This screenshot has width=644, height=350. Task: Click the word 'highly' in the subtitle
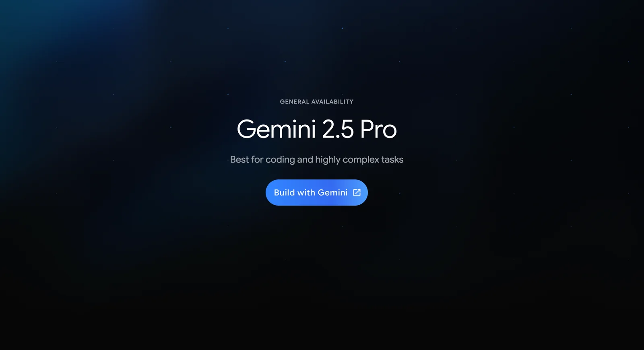click(x=328, y=160)
